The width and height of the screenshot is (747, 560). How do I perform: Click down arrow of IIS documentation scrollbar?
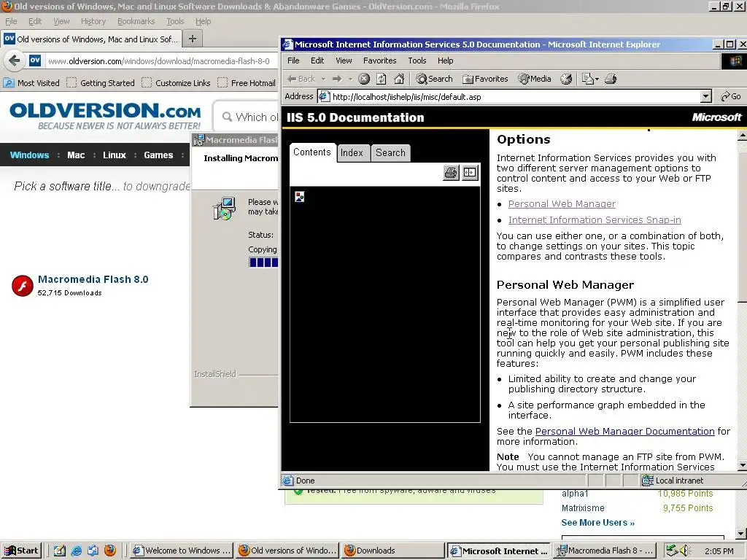tap(742, 465)
